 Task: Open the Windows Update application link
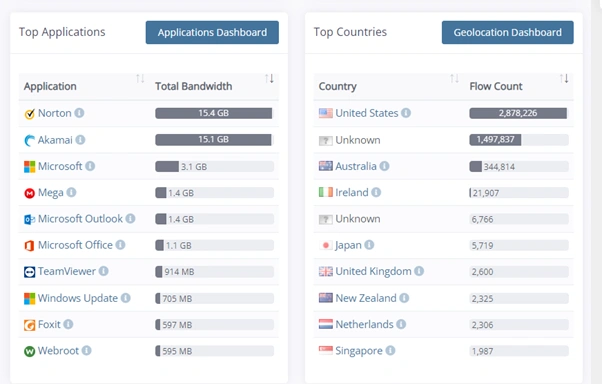(78, 298)
